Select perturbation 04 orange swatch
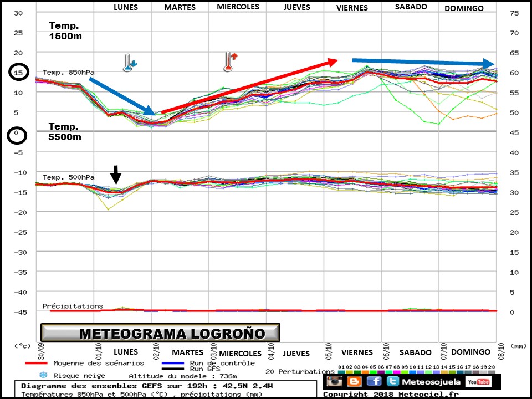Image resolution: width=532 pixels, height=399 pixels. point(365,372)
